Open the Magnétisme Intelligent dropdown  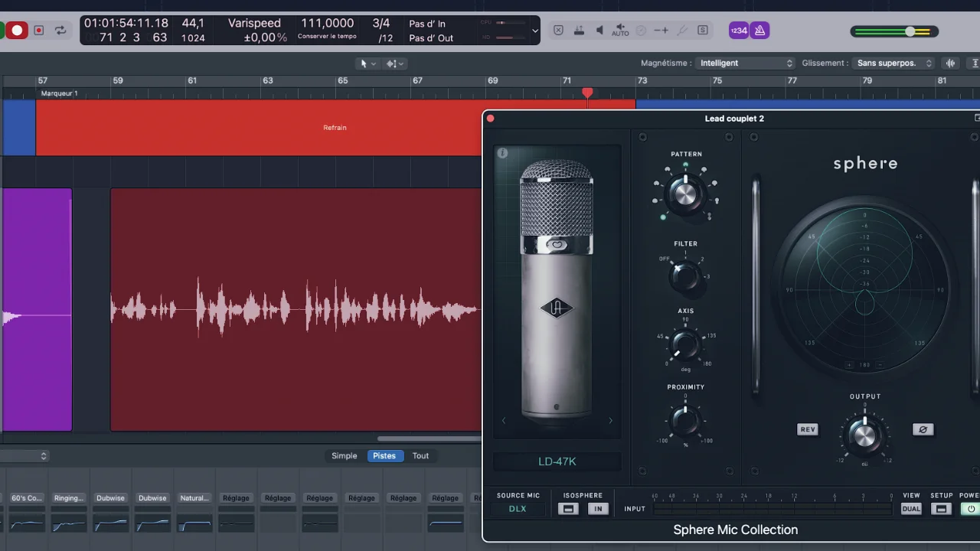pos(744,63)
